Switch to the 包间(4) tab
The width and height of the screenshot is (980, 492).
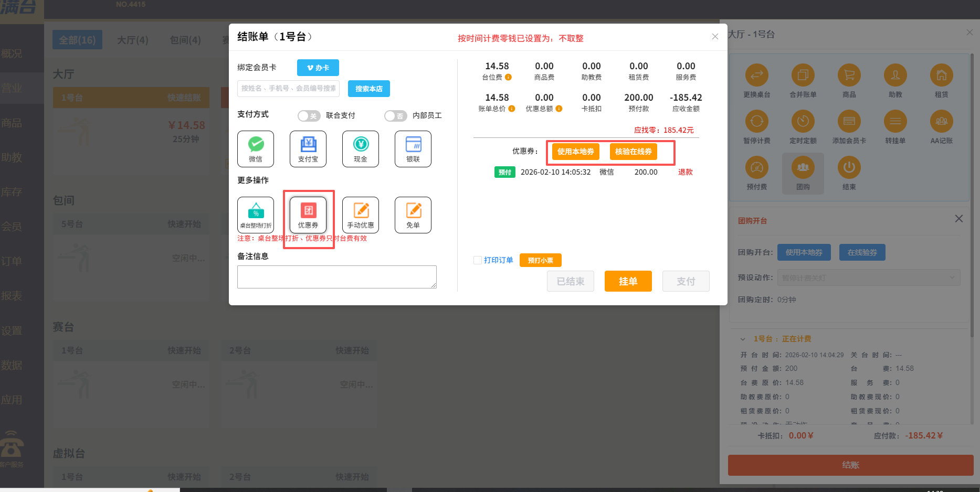click(185, 40)
